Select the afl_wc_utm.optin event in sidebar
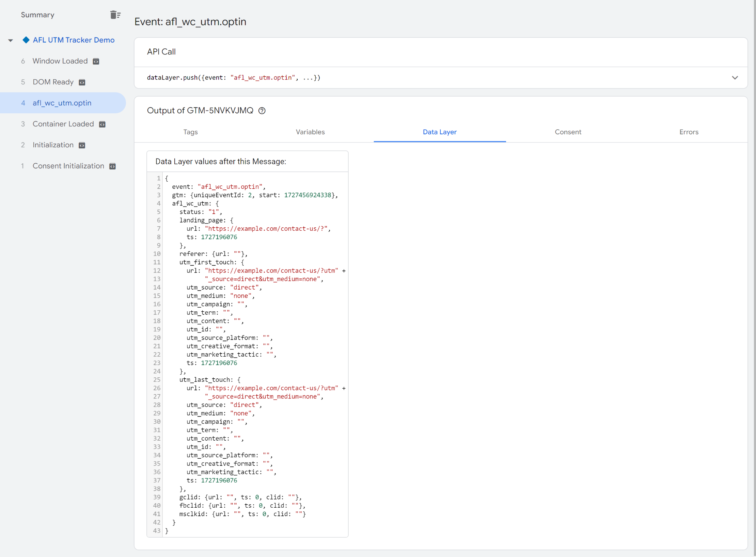This screenshot has height=557, width=756. (63, 103)
